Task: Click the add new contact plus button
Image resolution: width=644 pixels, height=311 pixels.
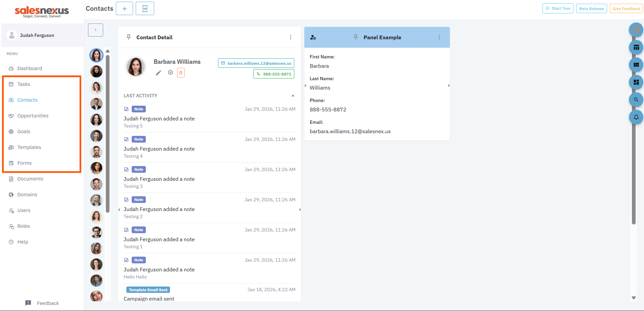Action: tap(124, 9)
